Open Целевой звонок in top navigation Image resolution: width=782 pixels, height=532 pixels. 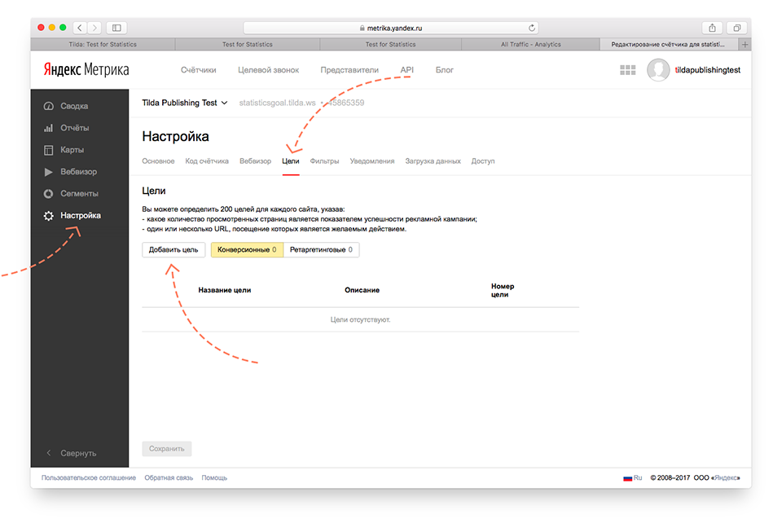point(268,70)
